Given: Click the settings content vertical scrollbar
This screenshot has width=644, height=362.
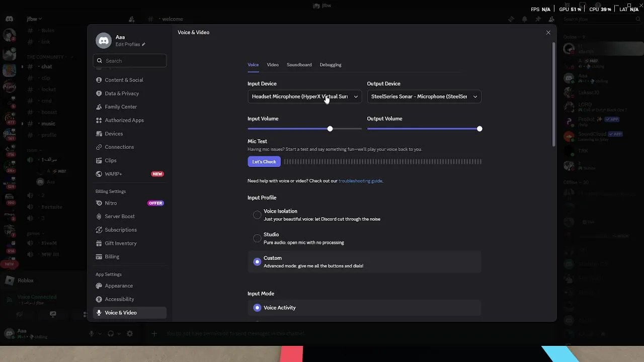Looking at the screenshot, I should 554,95.
